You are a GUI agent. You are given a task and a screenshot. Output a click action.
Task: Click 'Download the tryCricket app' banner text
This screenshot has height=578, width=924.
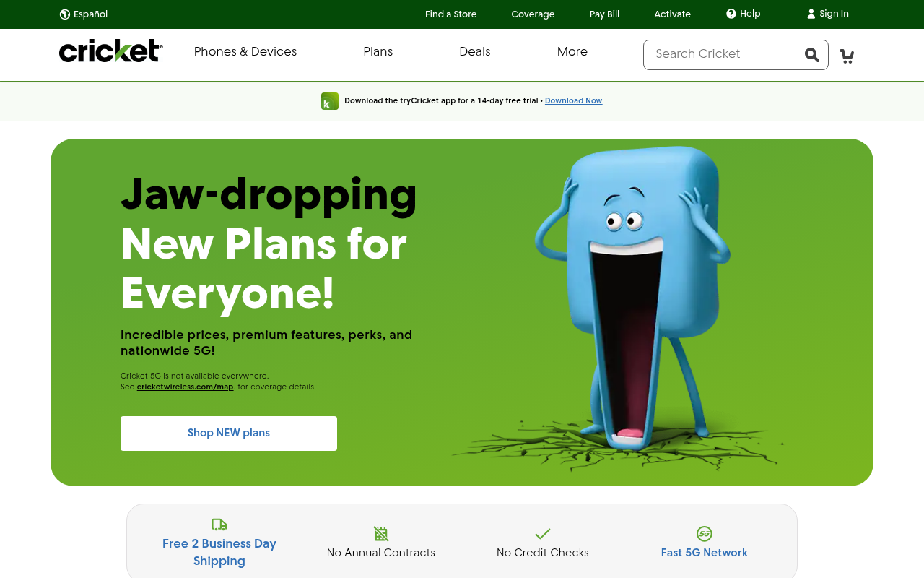tap(441, 101)
